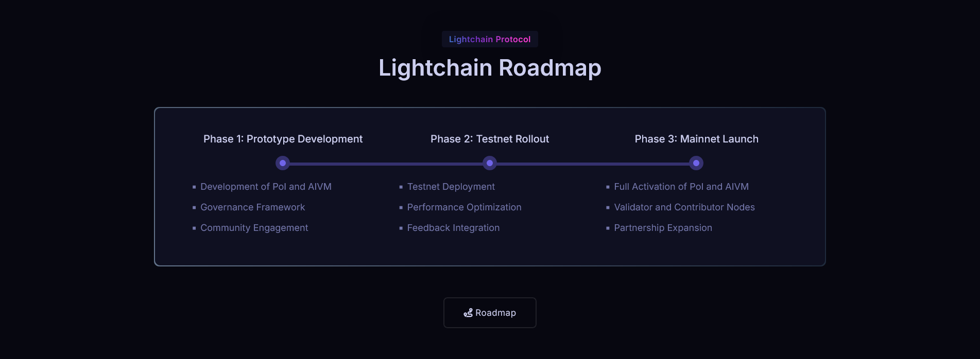This screenshot has height=359, width=980.
Task: Open the Feedback Integration item
Action: (453, 228)
